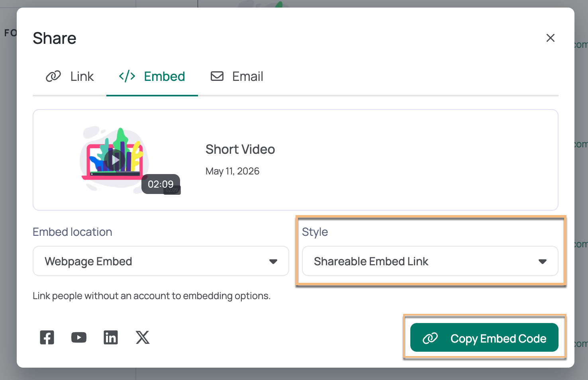Expand the Style dropdown

click(430, 261)
